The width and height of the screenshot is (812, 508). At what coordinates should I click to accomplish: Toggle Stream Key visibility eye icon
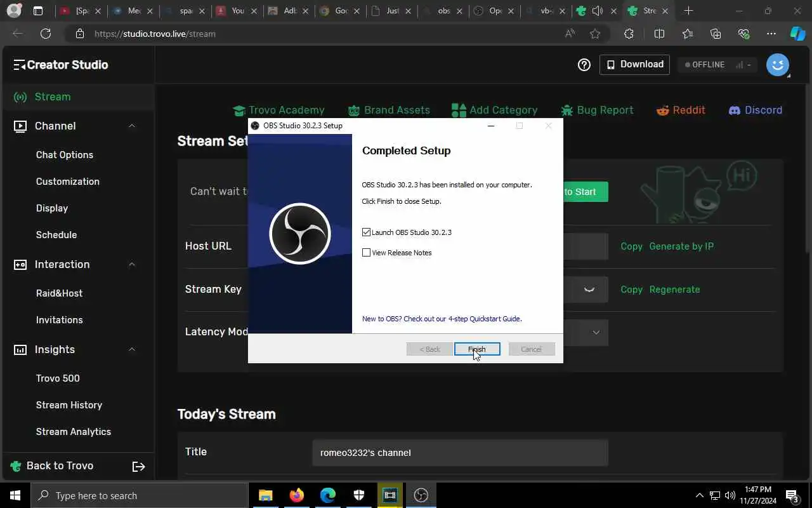[x=589, y=290]
